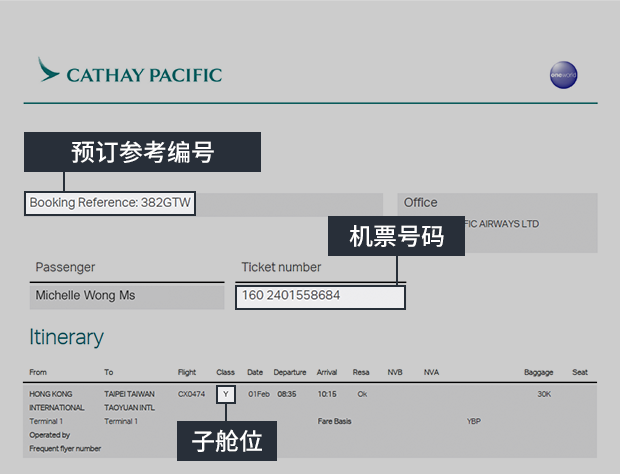The width and height of the screenshot is (620, 474).
Task: Click the Frequent flyer number label
Action: point(65,449)
